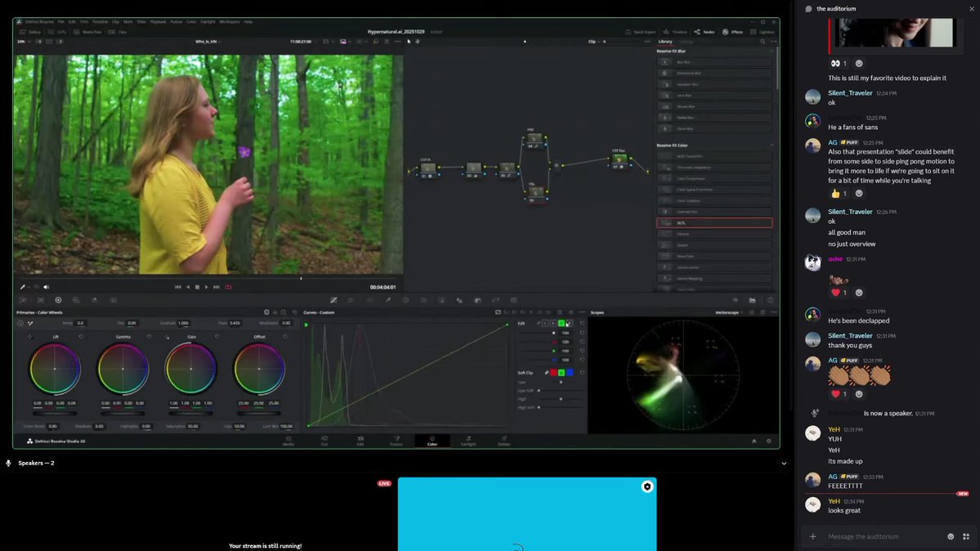Toggle green channel button in curves Edit row

[x=562, y=324]
